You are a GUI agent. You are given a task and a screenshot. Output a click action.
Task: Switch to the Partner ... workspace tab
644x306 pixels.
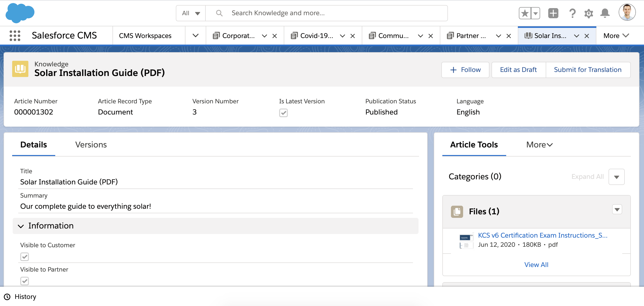coord(471,36)
